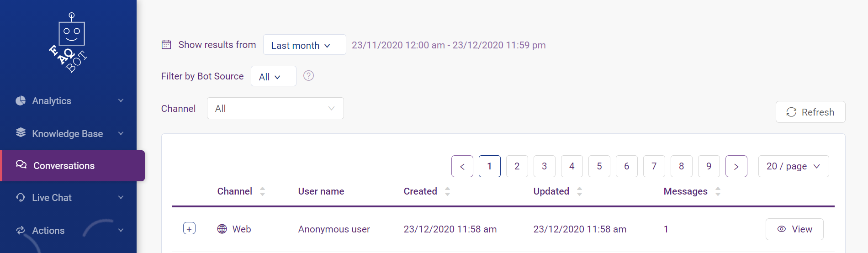
Task: Go to page 1
Action: pyautogui.click(x=490, y=166)
